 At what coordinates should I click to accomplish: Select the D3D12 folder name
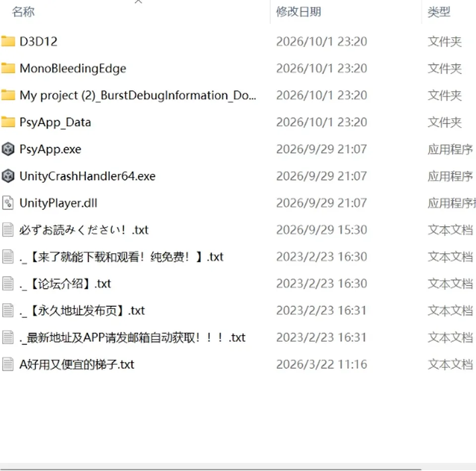(38, 42)
